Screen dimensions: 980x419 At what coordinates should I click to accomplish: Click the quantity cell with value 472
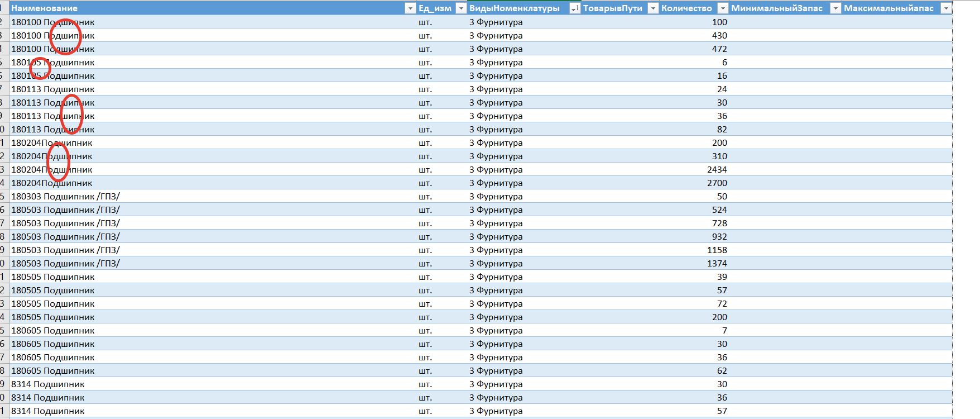pos(719,49)
